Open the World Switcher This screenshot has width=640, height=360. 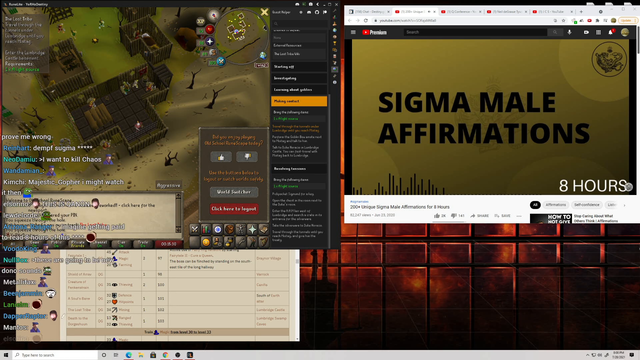point(234,192)
